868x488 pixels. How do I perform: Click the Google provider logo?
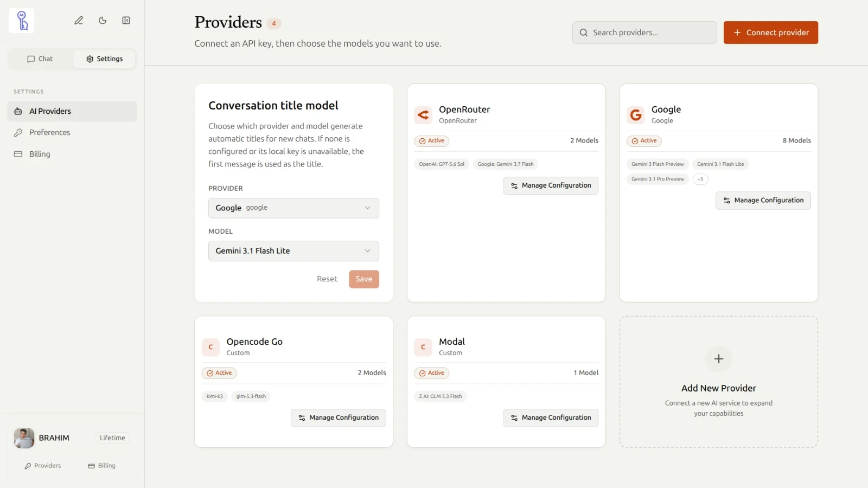tap(636, 115)
